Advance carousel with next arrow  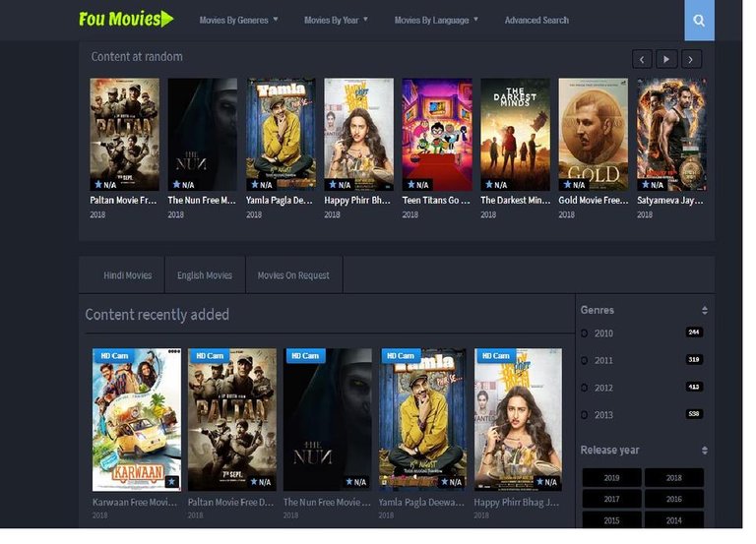[691, 59]
